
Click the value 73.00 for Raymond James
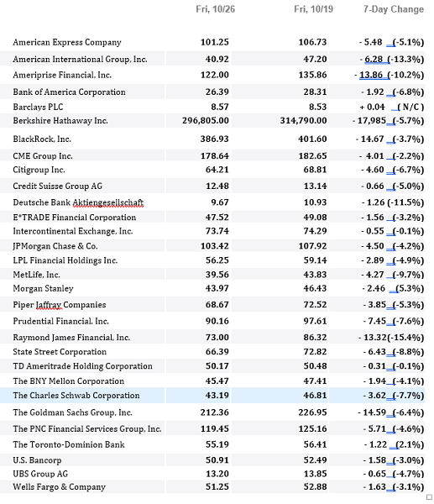pyautogui.click(x=217, y=338)
